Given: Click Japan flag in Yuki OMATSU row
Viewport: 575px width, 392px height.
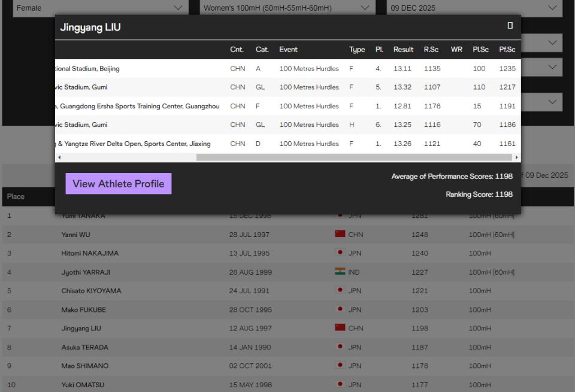Looking at the screenshot, I should pyautogui.click(x=340, y=384).
